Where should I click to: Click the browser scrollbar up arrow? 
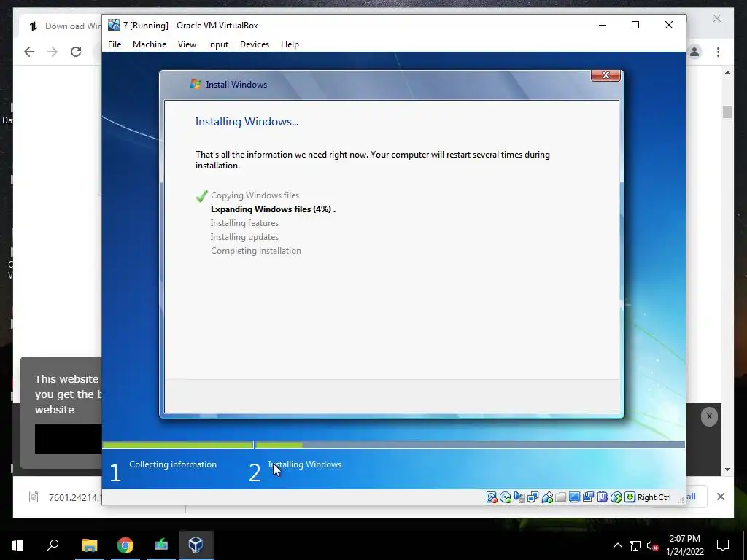coord(727,73)
